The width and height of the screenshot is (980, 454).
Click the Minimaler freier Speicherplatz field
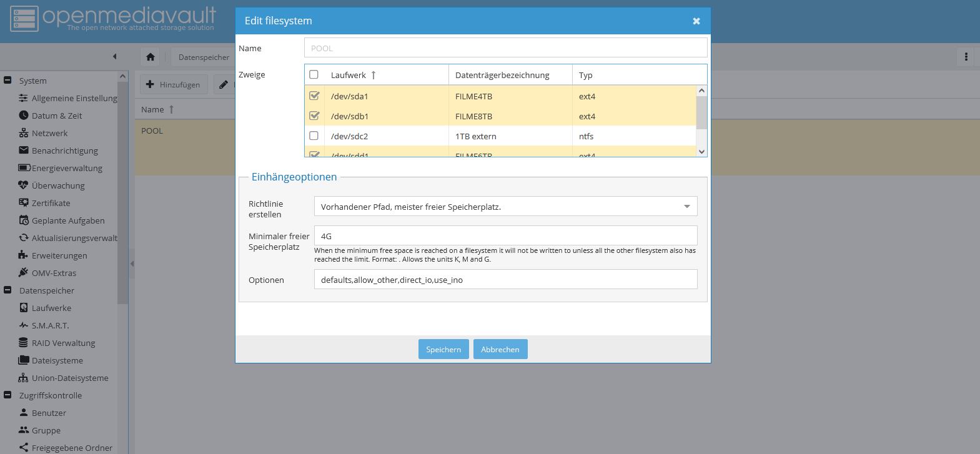click(x=505, y=236)
